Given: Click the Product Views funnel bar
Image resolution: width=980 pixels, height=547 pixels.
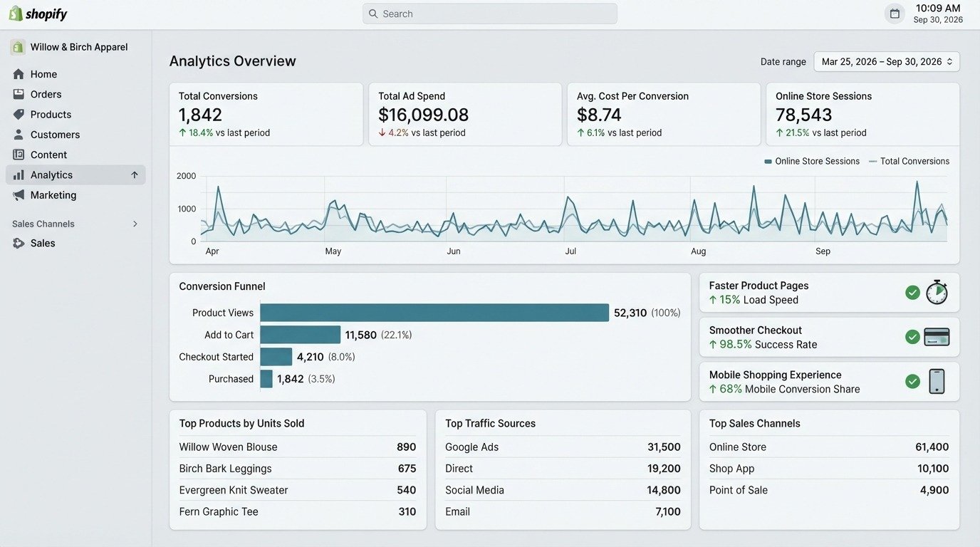Looking at the screenshot, I should point(434,313).
